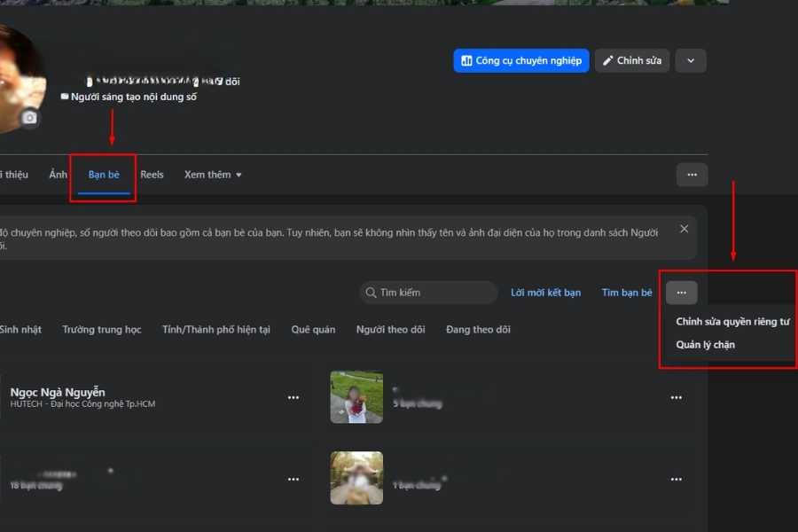Open the Reels tab

152,175
